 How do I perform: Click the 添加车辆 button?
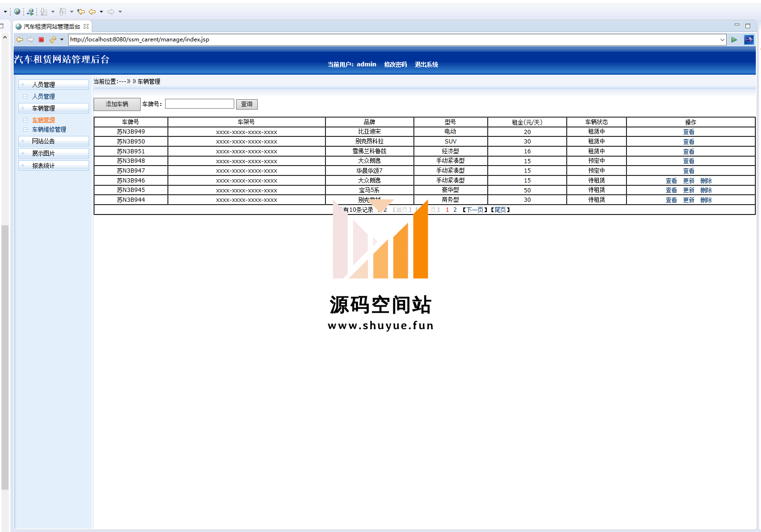pos(117,104)
